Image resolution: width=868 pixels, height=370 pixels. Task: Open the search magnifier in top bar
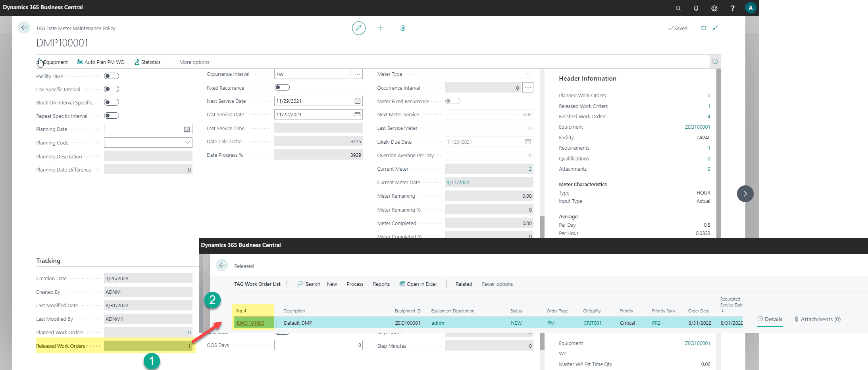point(678,8)
